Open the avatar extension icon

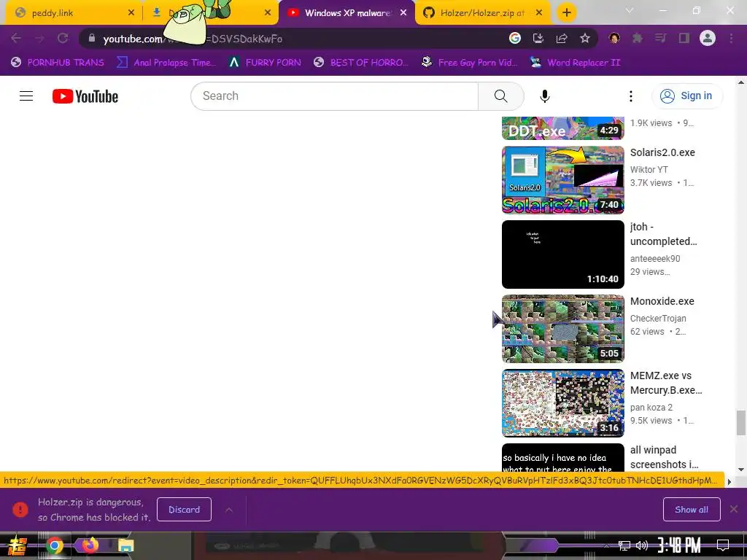point(614,39)
